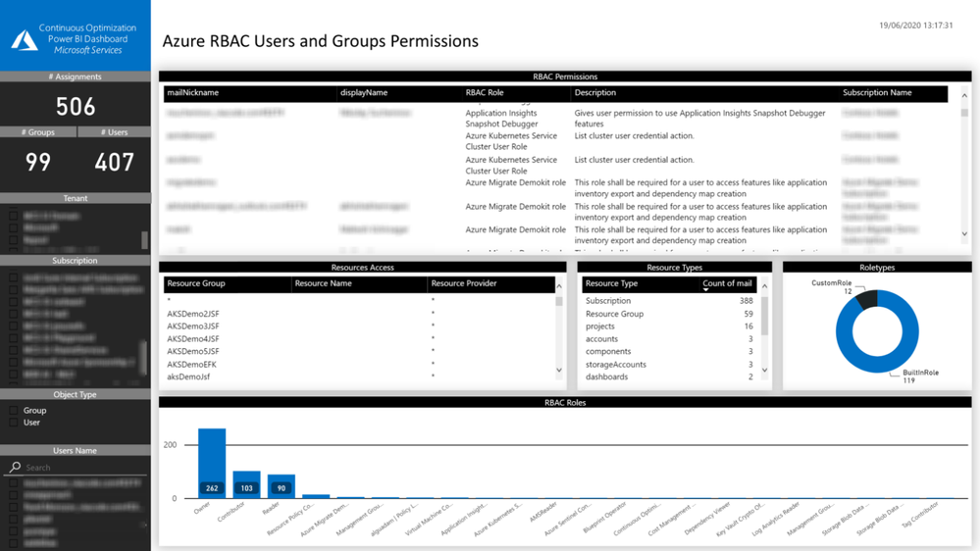The width and height of the screenshot is (980, 551).
Task: Check the Group object type checkbox
Action: point(13,411)
